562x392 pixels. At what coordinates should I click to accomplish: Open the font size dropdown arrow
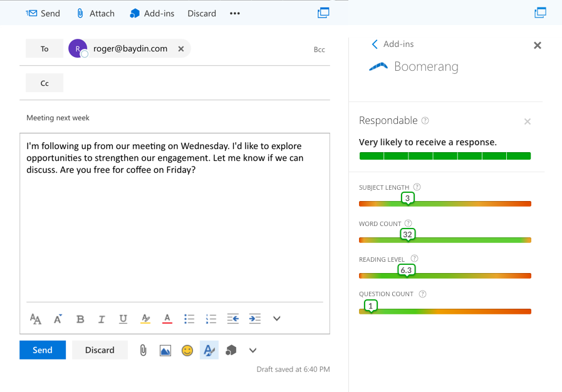point(57,319)
